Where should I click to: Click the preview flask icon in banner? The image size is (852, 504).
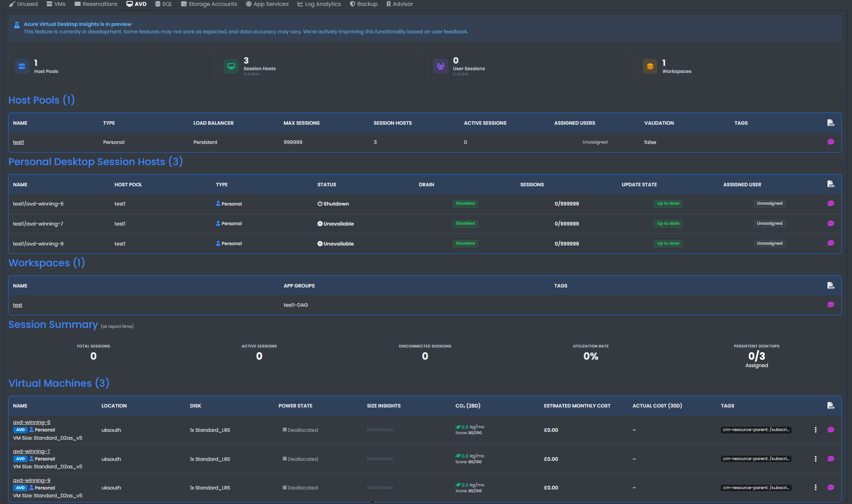click(x=17, y=25)
